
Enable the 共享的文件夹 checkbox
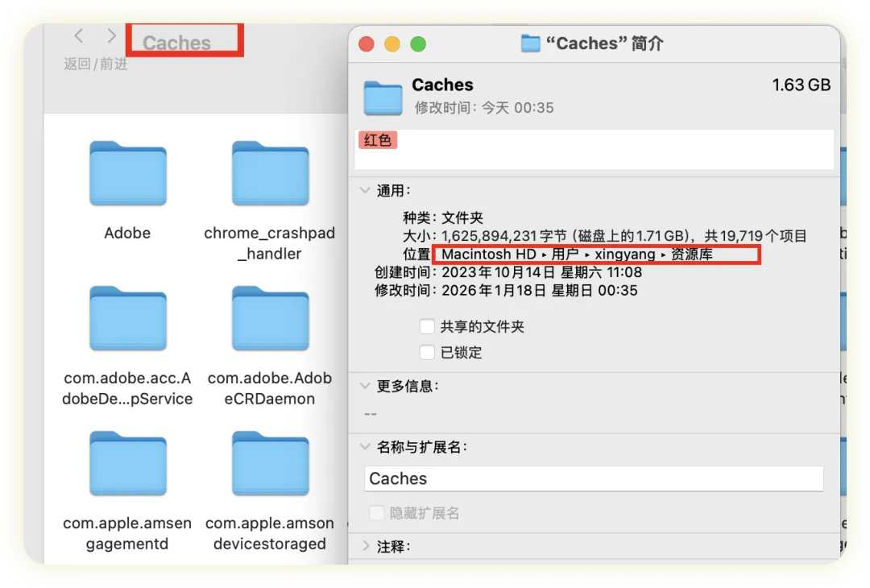point(427,326)
